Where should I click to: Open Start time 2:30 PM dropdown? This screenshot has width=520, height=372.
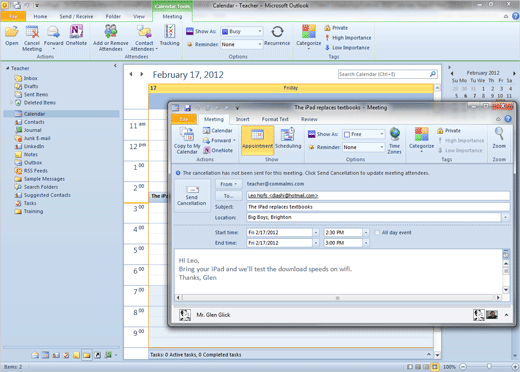[x=366, y=233]
